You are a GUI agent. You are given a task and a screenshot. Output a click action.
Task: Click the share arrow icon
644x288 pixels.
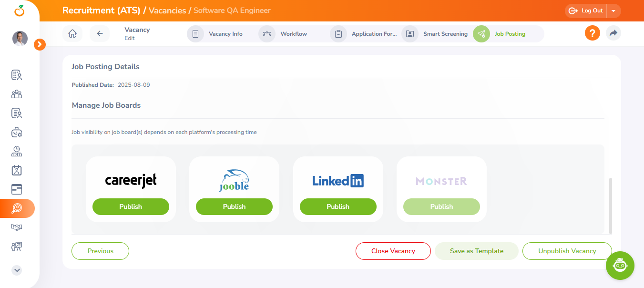613,33
